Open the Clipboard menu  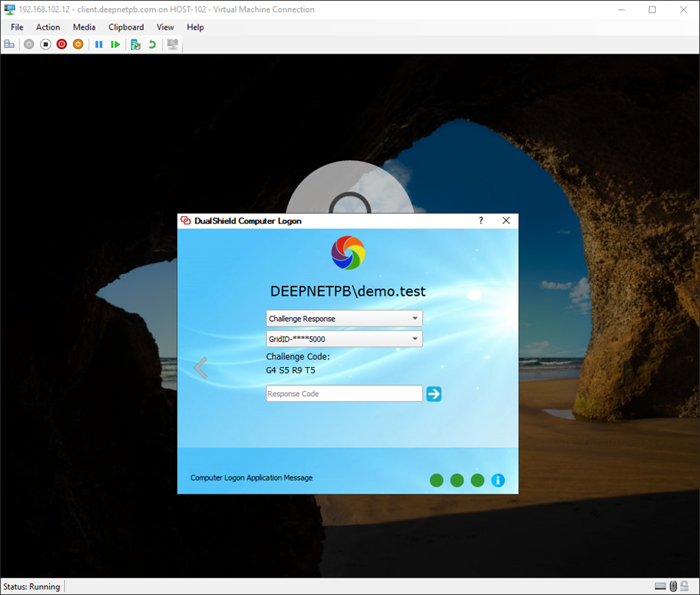[126, 28]
